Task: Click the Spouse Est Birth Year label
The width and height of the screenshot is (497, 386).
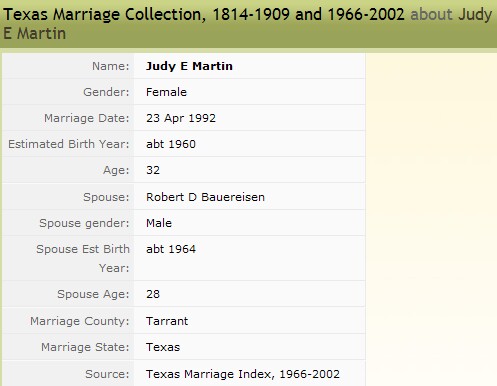Action: tap(83, 258)
